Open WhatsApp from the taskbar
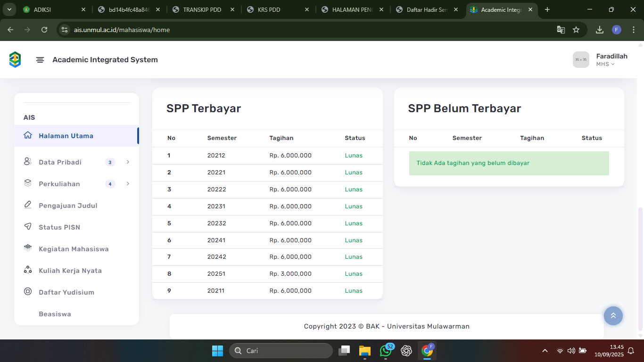Screen dimensions: 644x362 (x=386, y=351)
